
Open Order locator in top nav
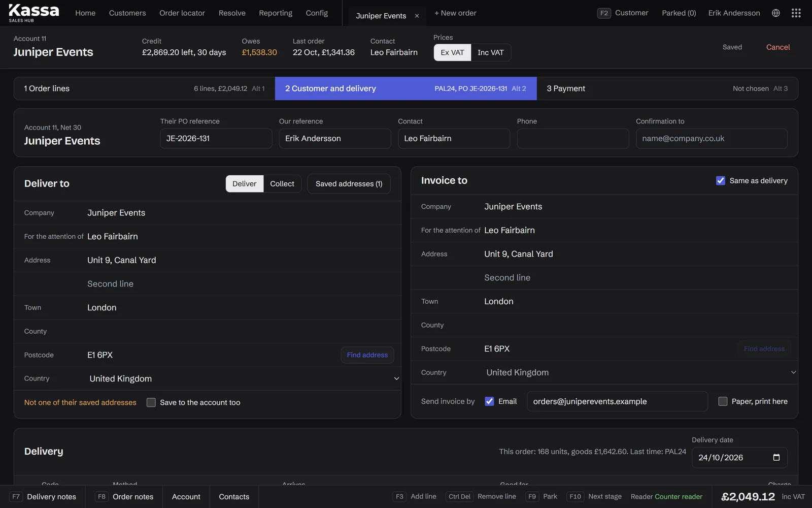[x=182, y=13]
